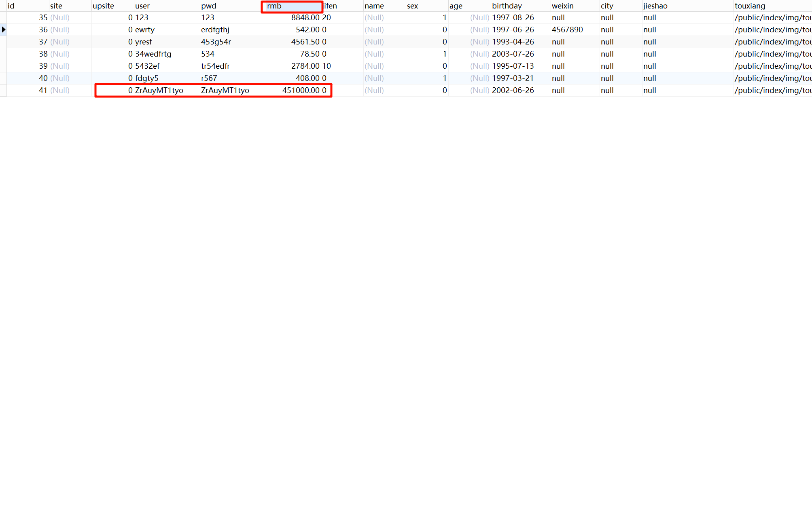
Task: Select the rmb cell 8848.00
Action: [x=305, y=17]
